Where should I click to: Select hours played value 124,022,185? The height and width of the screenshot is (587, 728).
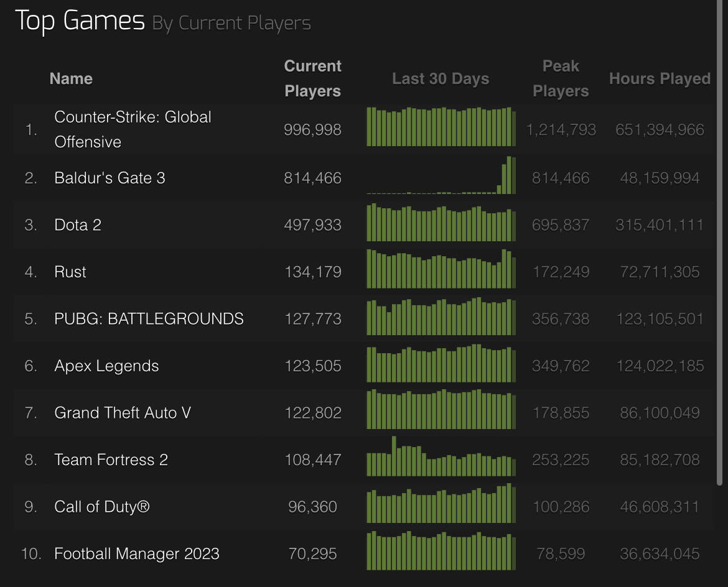pos(660,366)
